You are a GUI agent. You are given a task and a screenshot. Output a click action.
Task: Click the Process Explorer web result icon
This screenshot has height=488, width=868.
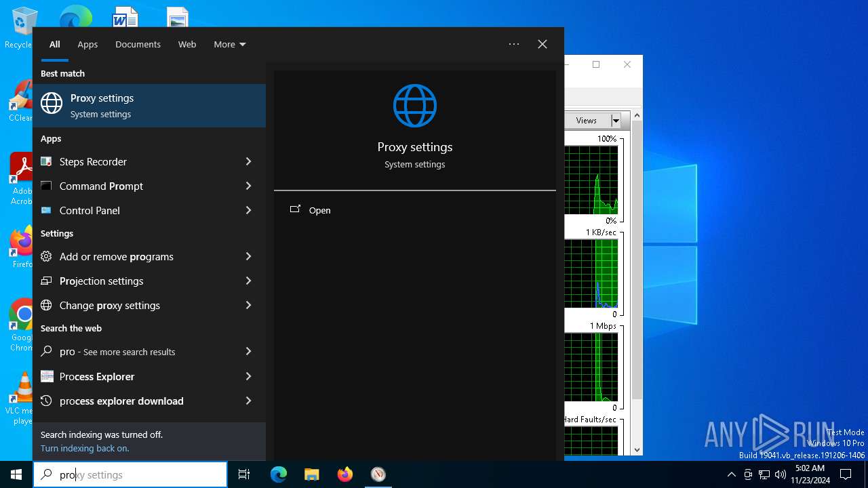pos(46,376)
